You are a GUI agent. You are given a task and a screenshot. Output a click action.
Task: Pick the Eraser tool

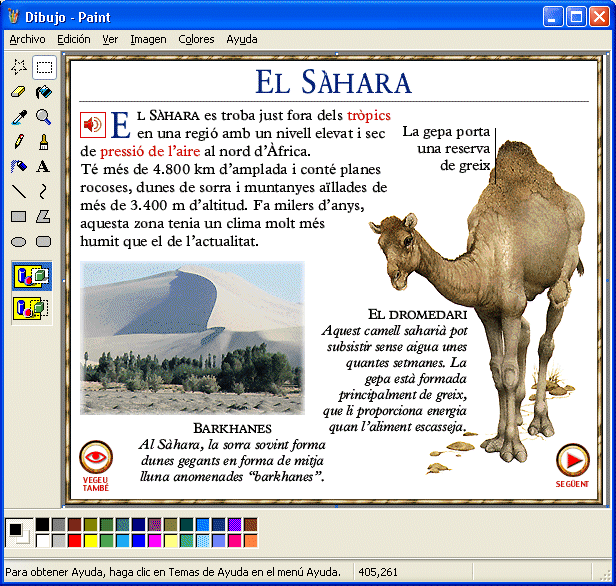pos(19,92)
